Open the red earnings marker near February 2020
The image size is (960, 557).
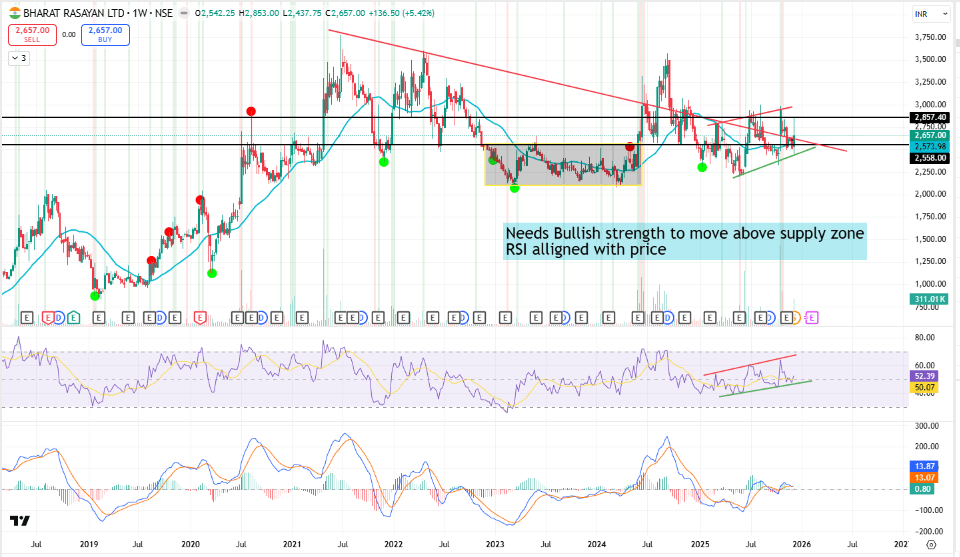tap(200, 318)
